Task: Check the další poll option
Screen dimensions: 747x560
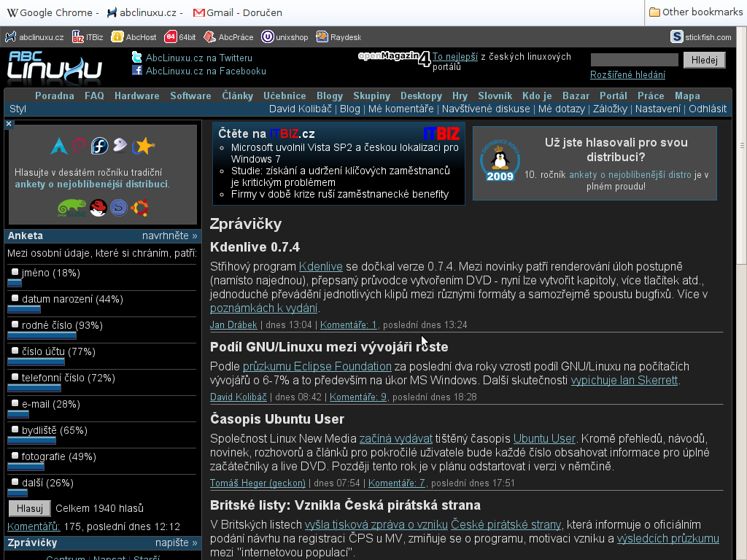Action: coord(15,481)
